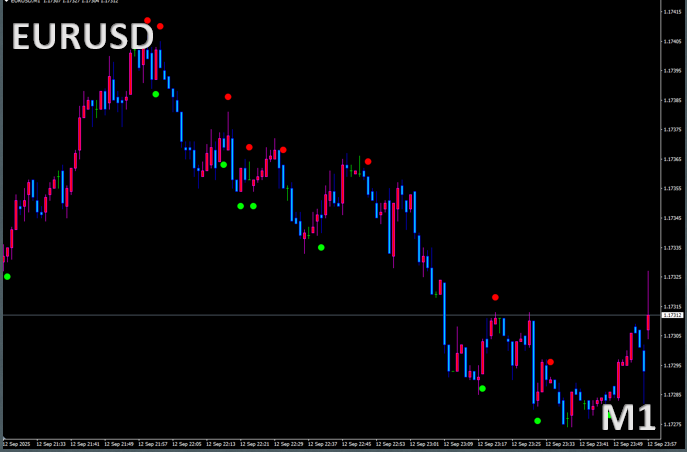The image size is (687, 452).
Task: Click price scale label 1.17285
Action: point(673,395)
